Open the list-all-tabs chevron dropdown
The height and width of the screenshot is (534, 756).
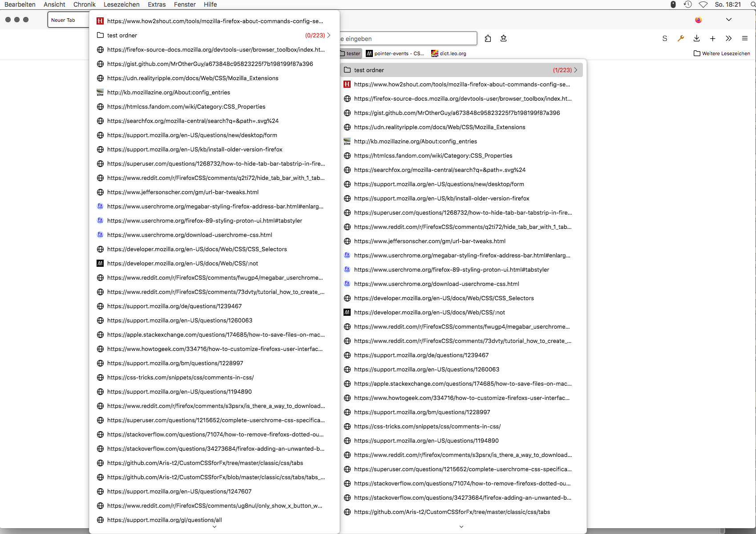point(729,20)
